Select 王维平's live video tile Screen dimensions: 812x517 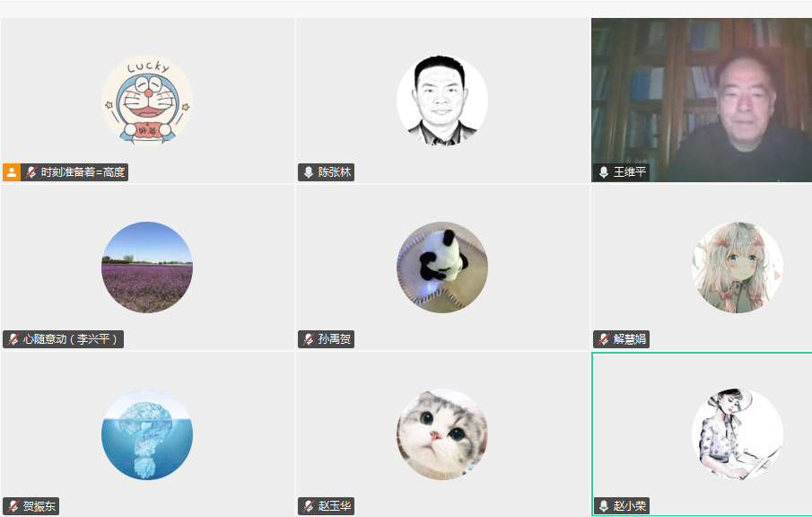tap(702, 100)
